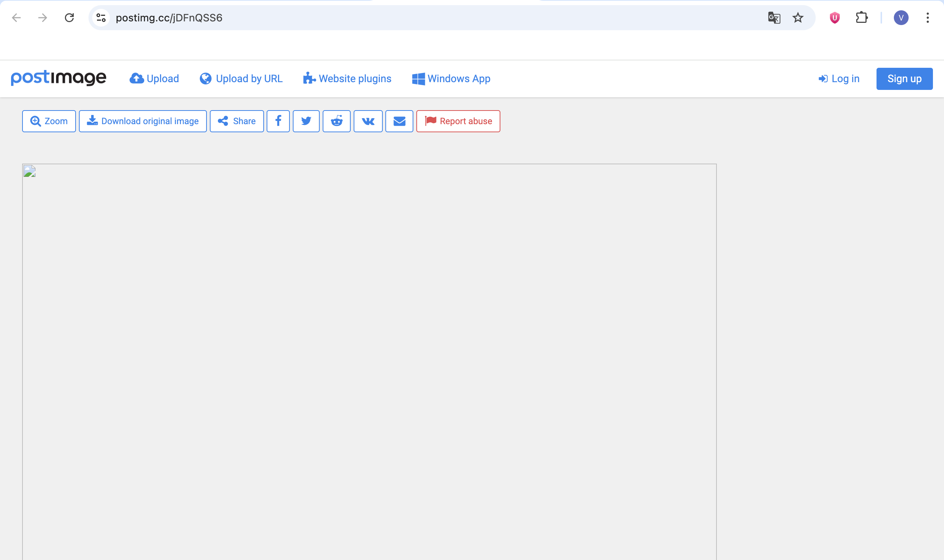Viewport: 944px width, 560px height.
Task: Share image on Reddit
Action: [x=336, y=121]
